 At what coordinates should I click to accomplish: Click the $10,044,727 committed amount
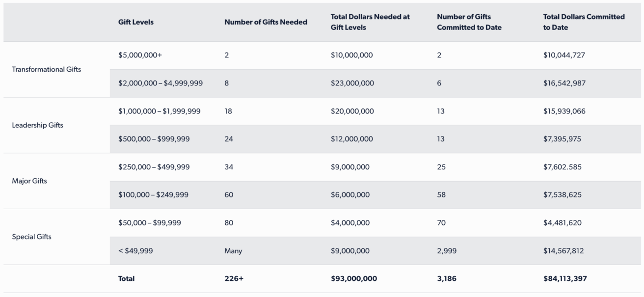[564, 55]
